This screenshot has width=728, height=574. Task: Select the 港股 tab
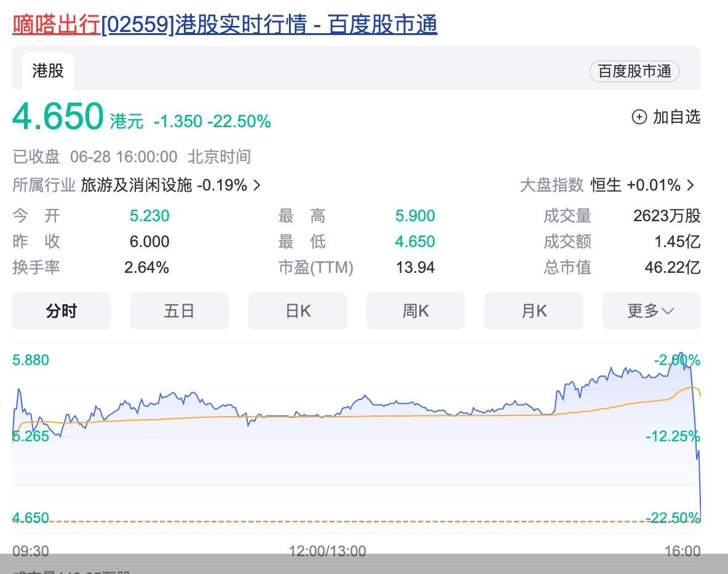pos(48,71)
